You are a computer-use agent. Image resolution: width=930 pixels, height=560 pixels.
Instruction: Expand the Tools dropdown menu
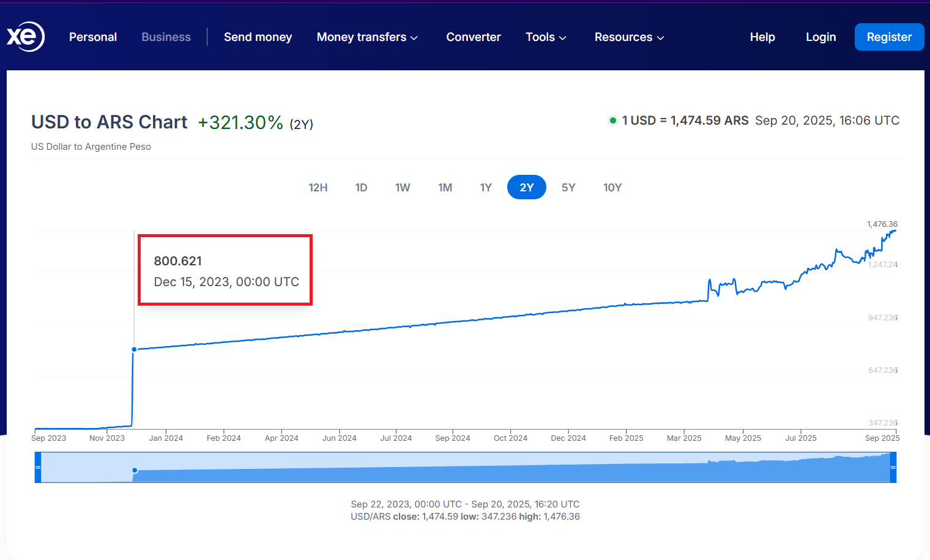point(546,37)
